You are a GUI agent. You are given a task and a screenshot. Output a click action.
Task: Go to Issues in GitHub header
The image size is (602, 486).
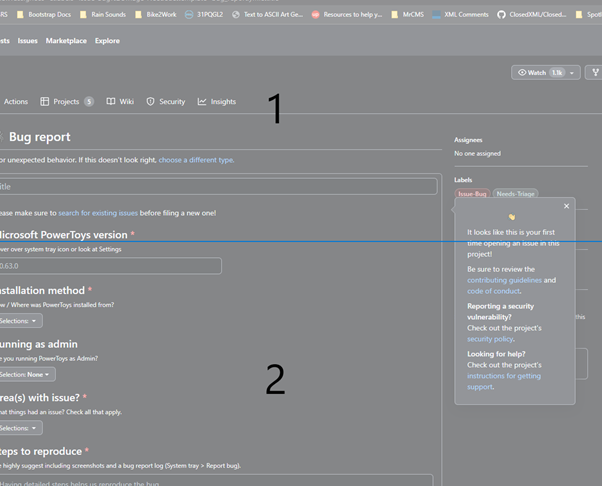pyautogui.click(x=28, y=41)
